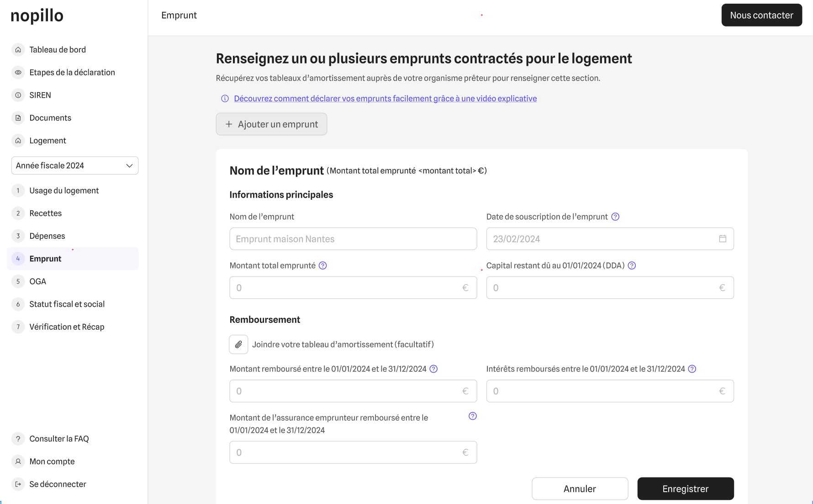The image size is (813, 504).
Task: Click help icon beside Montant total emprunté
Action: pyautogui.click(x=323, y=266)
